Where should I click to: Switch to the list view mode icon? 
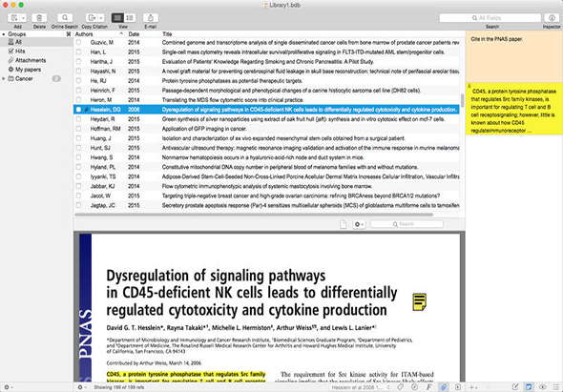(x=130, y=17)
